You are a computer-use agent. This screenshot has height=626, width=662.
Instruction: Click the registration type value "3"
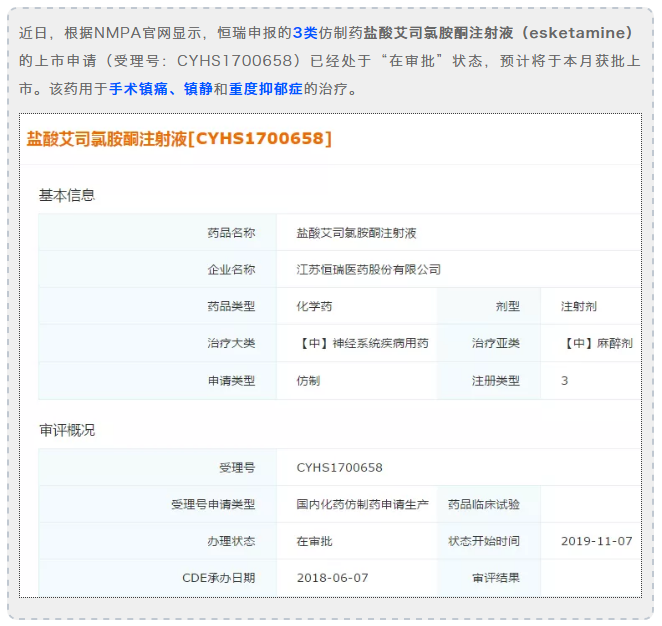[565, 380]
